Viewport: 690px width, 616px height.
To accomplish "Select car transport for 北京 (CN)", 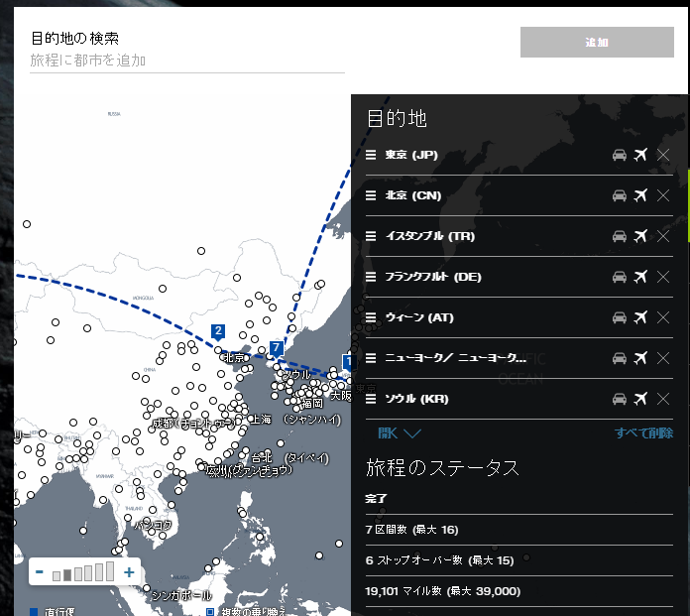I will click(620, 195).
